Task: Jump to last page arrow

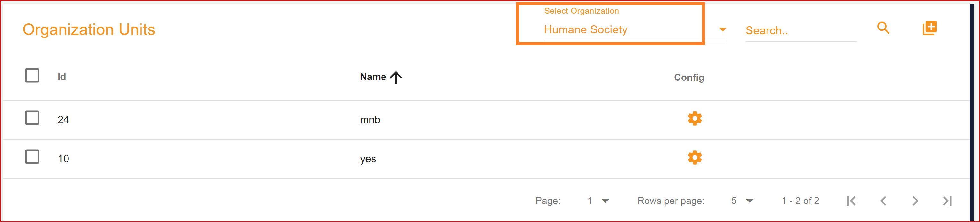Action: pyautogui.click(x=947, y=201)
